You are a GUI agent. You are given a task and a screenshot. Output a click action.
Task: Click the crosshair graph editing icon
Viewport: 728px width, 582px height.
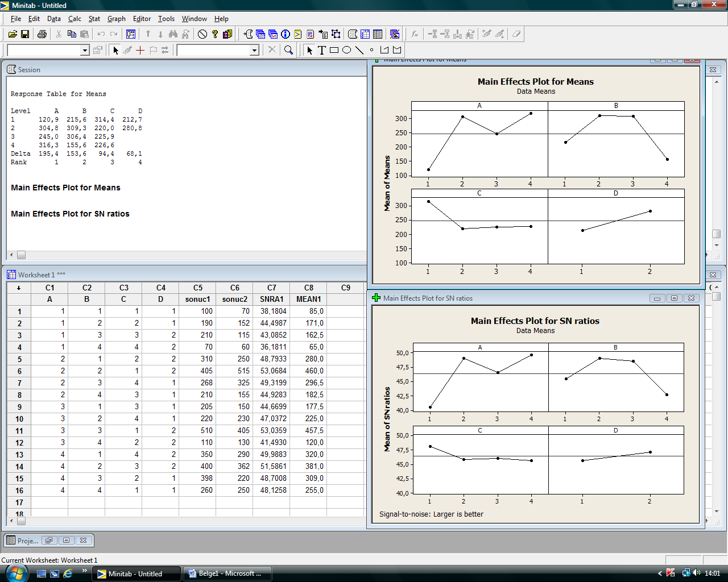pyautogui.click(x=140, y=50)
